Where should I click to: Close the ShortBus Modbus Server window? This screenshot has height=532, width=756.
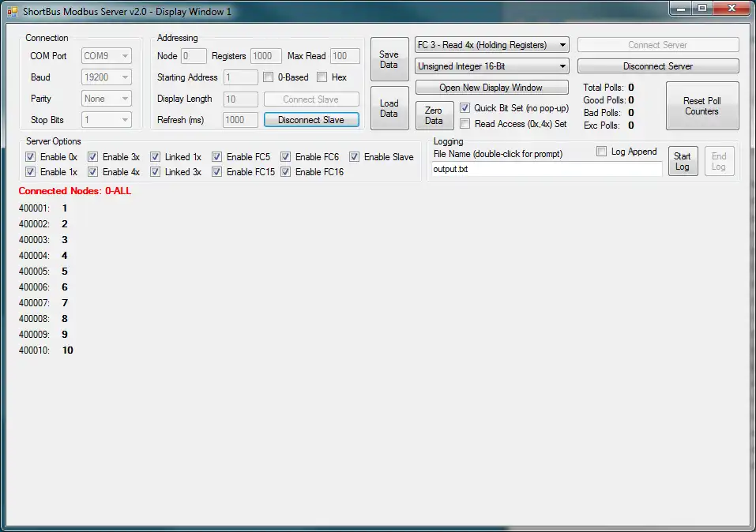(732, 8)
